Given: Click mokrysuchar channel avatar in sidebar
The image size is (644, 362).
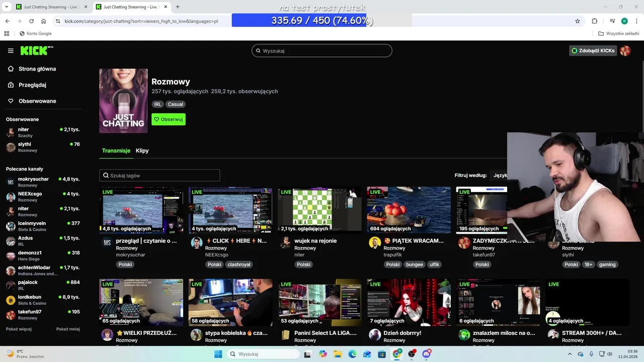Looking at the screenshot, I should click(11, 182).
